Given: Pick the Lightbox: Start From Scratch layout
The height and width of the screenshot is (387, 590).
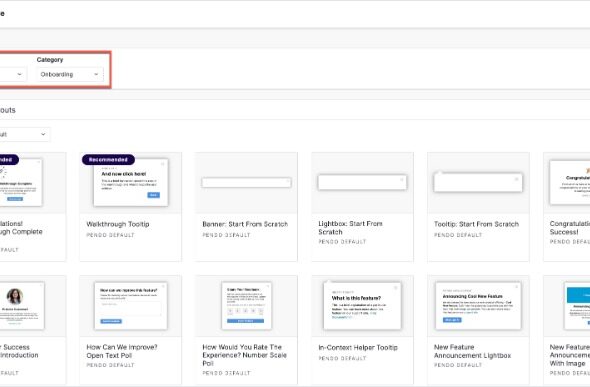Looking at the screenshot, I should (x=362, y=207).
